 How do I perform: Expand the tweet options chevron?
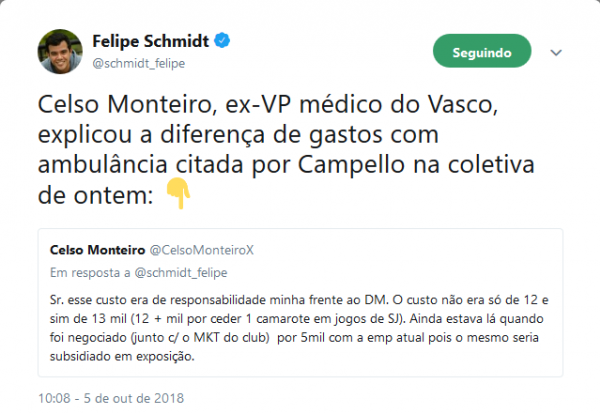pyautogui.click(x=557, y=51)
